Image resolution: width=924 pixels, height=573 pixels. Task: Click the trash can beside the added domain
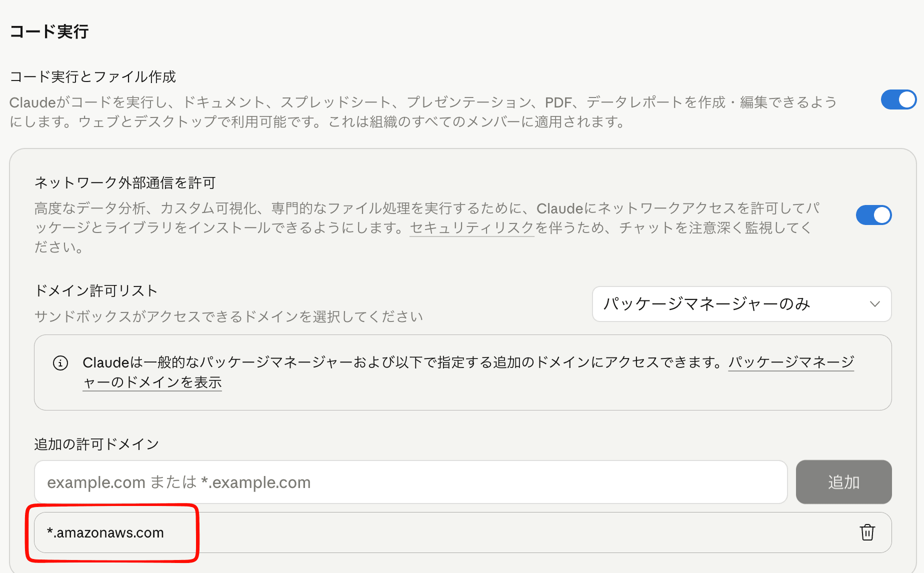867,532
